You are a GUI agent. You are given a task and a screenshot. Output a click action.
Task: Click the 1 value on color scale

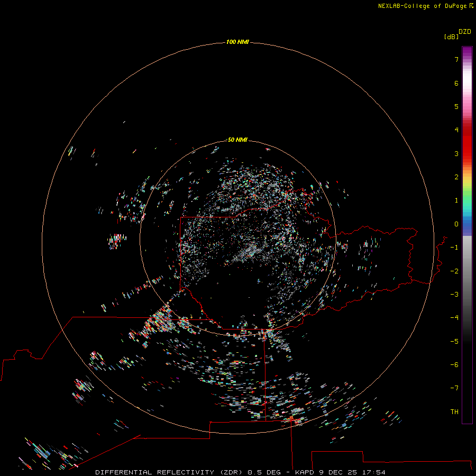(456, 200)
